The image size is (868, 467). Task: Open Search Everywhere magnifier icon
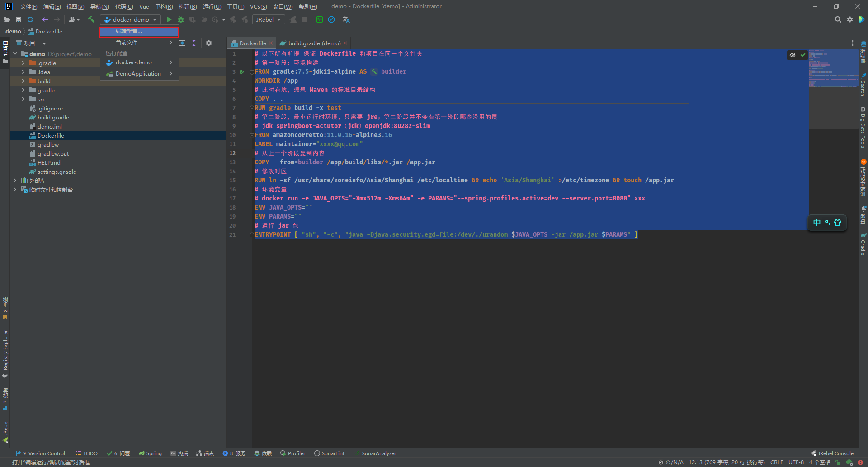838,19
